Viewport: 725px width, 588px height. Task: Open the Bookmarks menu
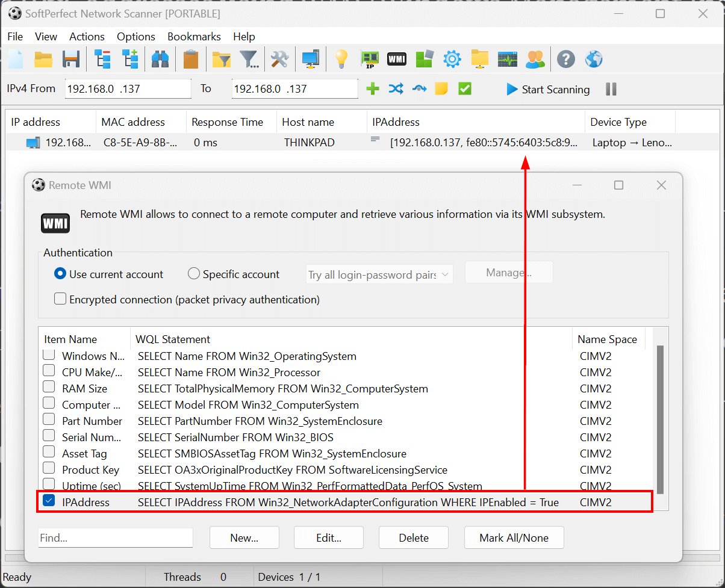(194, 37)
